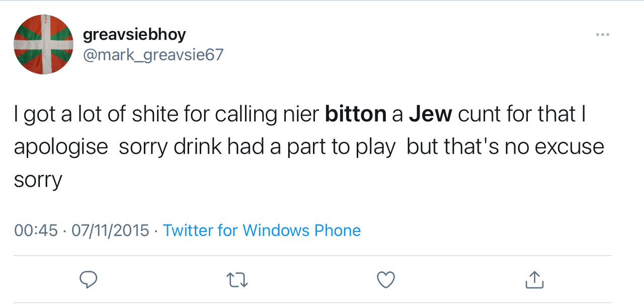This screenshot has height=304, width=644.
Task: Click the word "calling" in the tweet
Action: pos(247,115)
